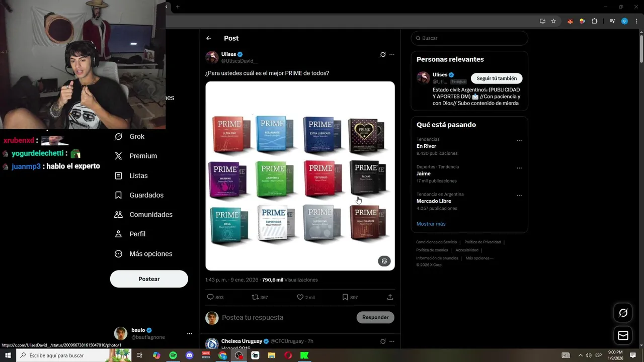This screenshot has height=362, width=644.
Task: Open Política de cookies footer link
Action: [x=432, y=250]
